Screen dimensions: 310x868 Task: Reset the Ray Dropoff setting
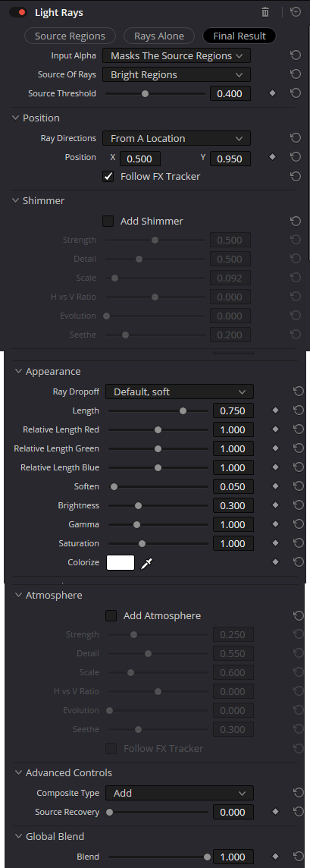click(x=299, y=392)
